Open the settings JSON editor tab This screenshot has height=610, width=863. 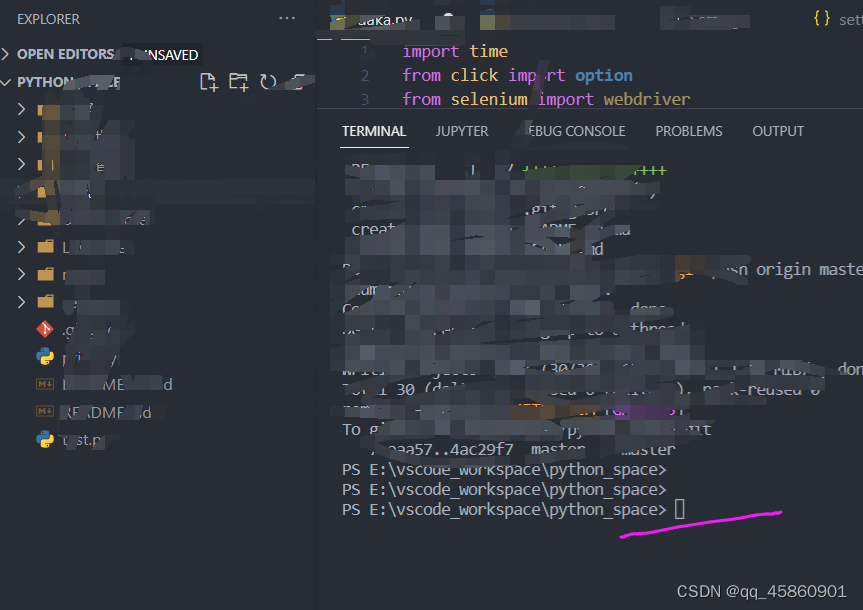(x=838, y=19)
